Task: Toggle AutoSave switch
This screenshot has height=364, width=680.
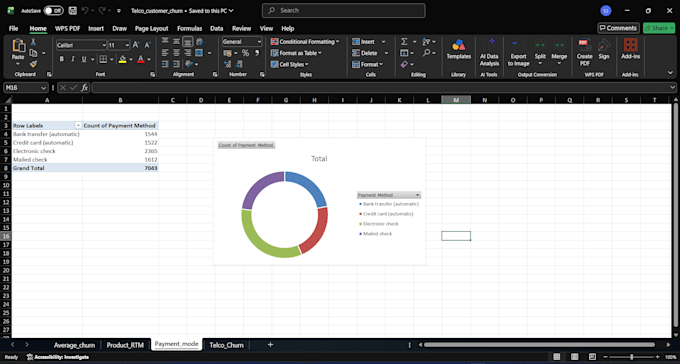Action: (53, 10)
